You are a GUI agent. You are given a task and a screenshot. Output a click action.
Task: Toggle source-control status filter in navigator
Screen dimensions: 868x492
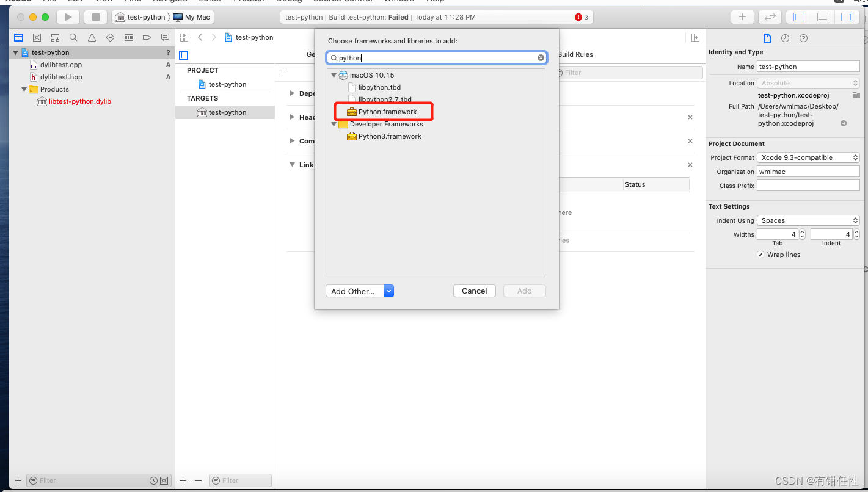(x=164, y=480)
